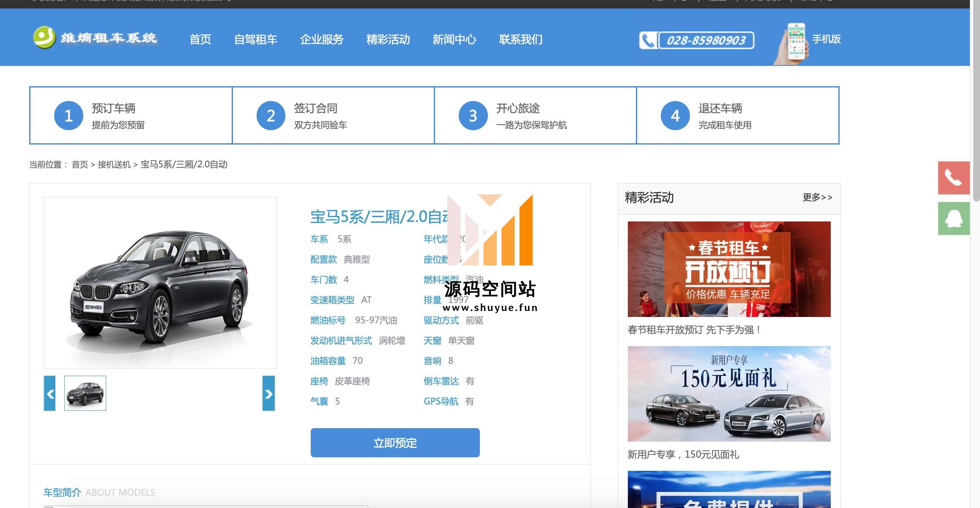Click 更多>> in 精彩活动 panel
980x508 pixels.
point(818,197)
